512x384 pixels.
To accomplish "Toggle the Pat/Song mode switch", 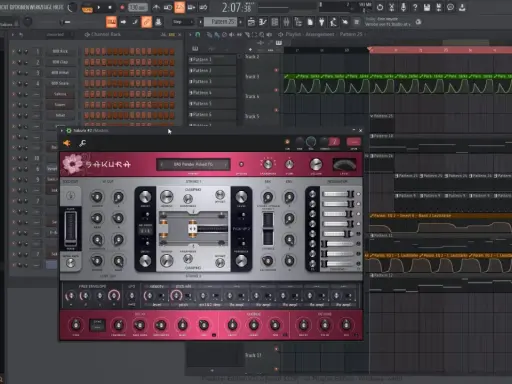I will [87, 7].
